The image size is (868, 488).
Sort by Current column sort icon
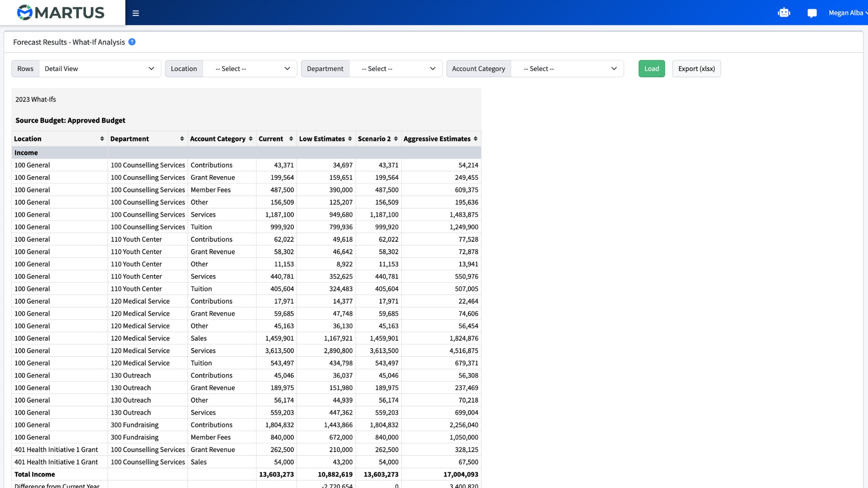291,139
